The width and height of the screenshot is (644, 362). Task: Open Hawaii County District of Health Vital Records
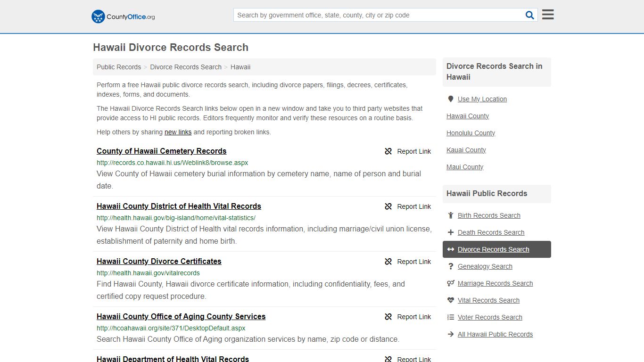[179, 206]
